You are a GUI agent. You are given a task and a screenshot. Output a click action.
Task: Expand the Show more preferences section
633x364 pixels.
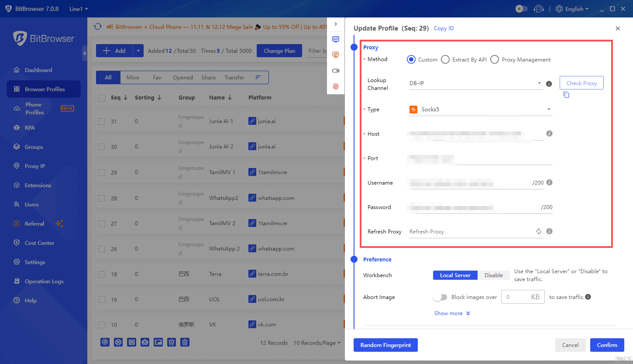click(x=452, y=313)
